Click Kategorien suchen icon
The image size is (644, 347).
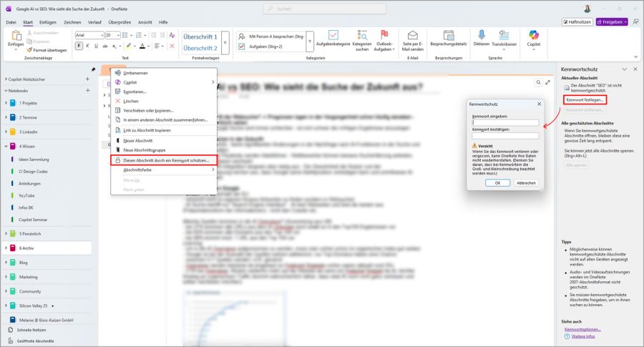pyautogui.click(x=362, y=35)
